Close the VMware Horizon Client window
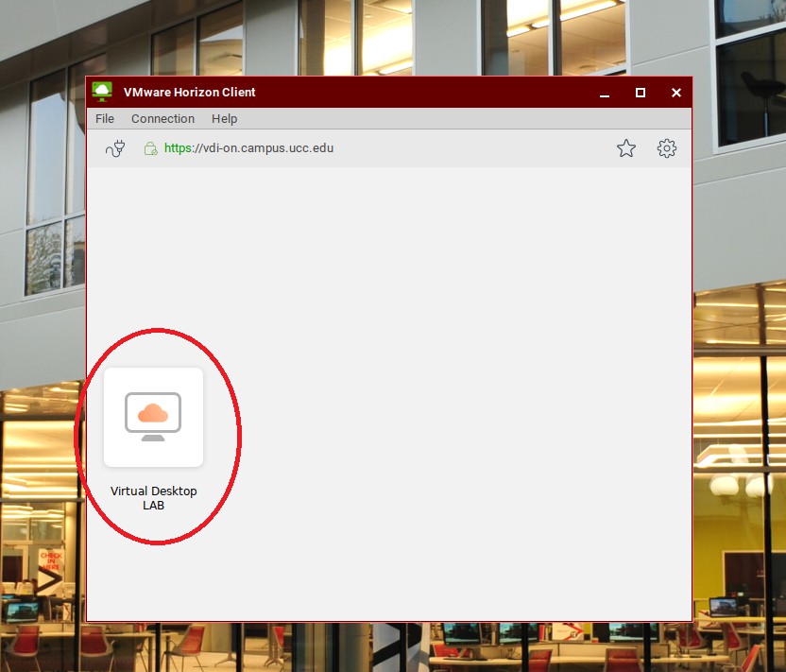This screenshot has width=786, height=672. tap(676, 93)
